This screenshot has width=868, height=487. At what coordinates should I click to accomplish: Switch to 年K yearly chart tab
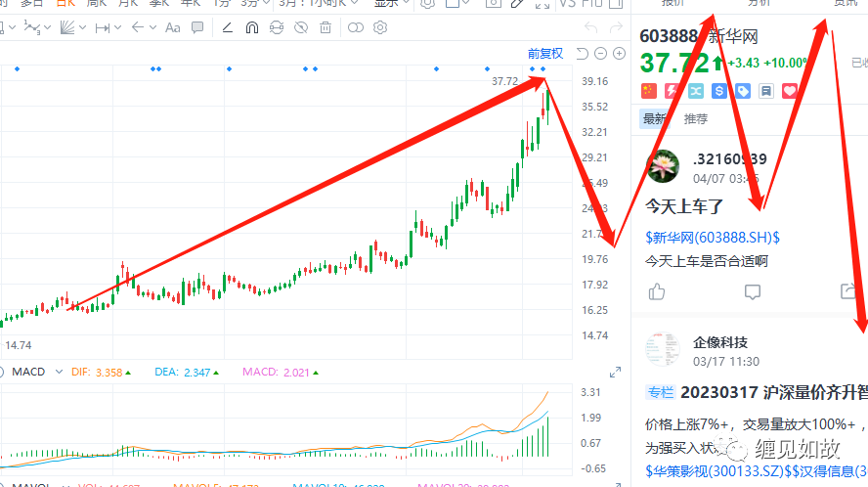(x=191, y=3)
